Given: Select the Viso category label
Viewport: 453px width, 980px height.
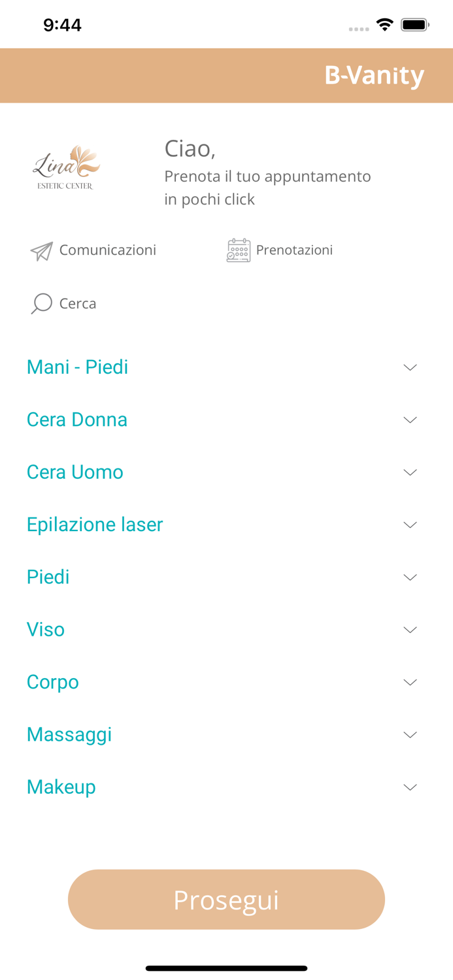Looking at the screenshot, I should point(46,629).
